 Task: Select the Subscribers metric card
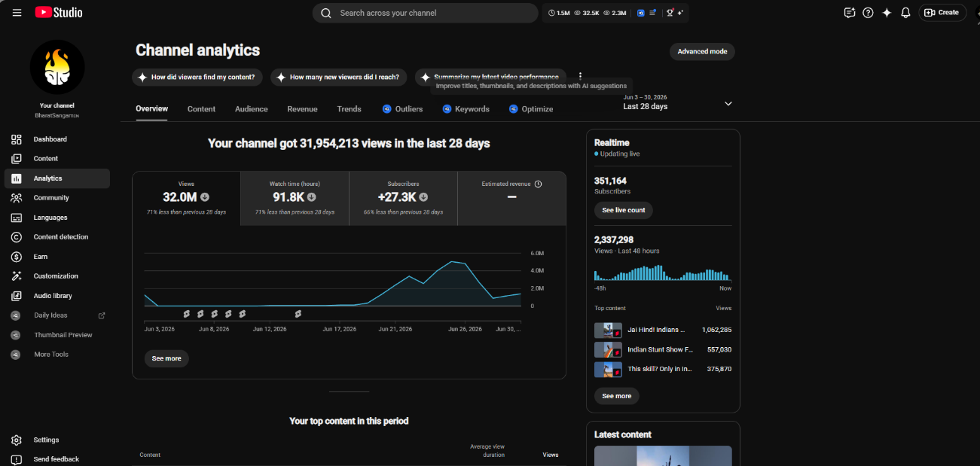click(x=403, y=199)
